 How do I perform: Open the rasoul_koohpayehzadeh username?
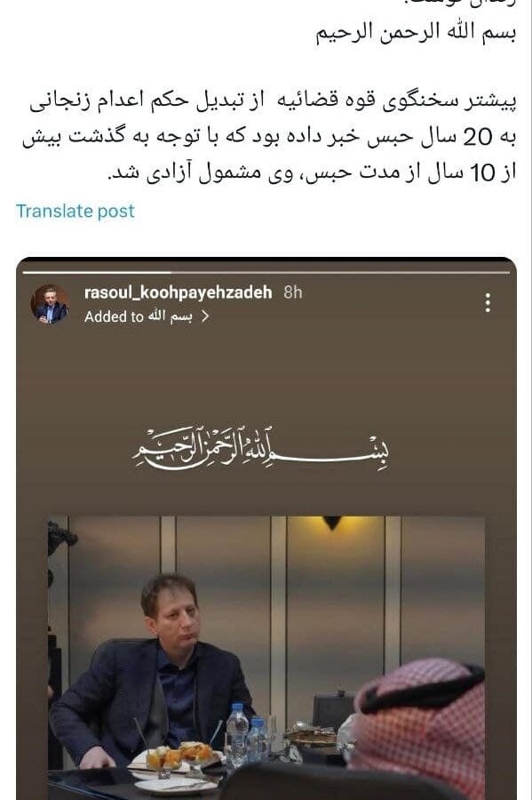pos(178,292)
